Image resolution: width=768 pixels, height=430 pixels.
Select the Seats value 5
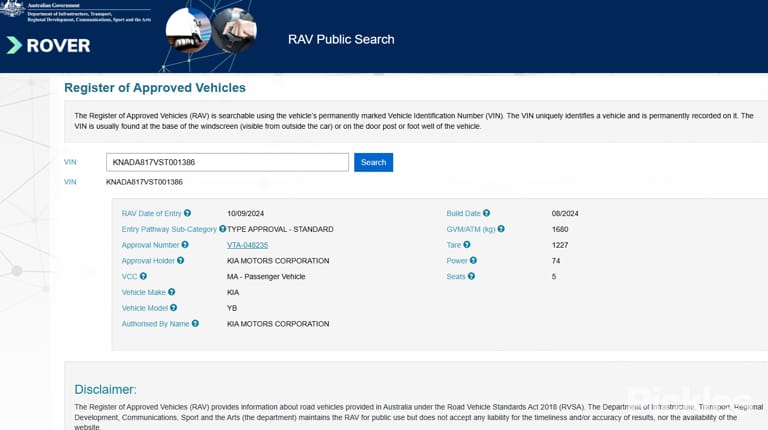[x=554, y=277]
